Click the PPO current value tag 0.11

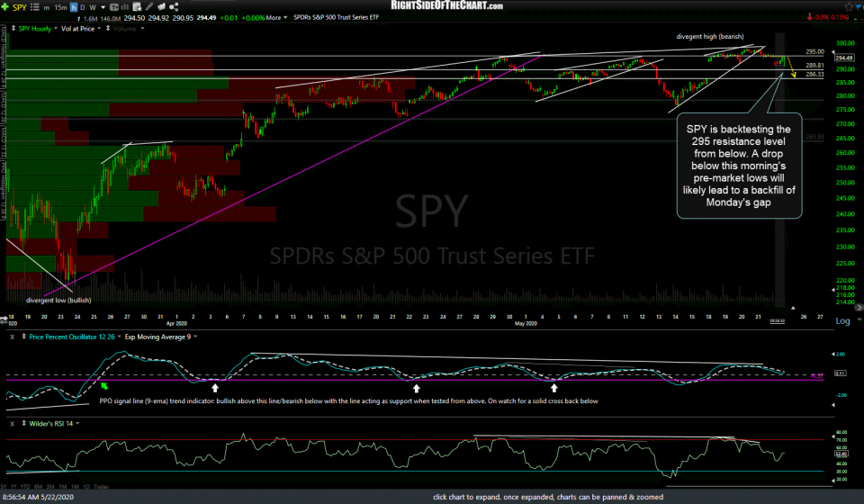[841, 373]
